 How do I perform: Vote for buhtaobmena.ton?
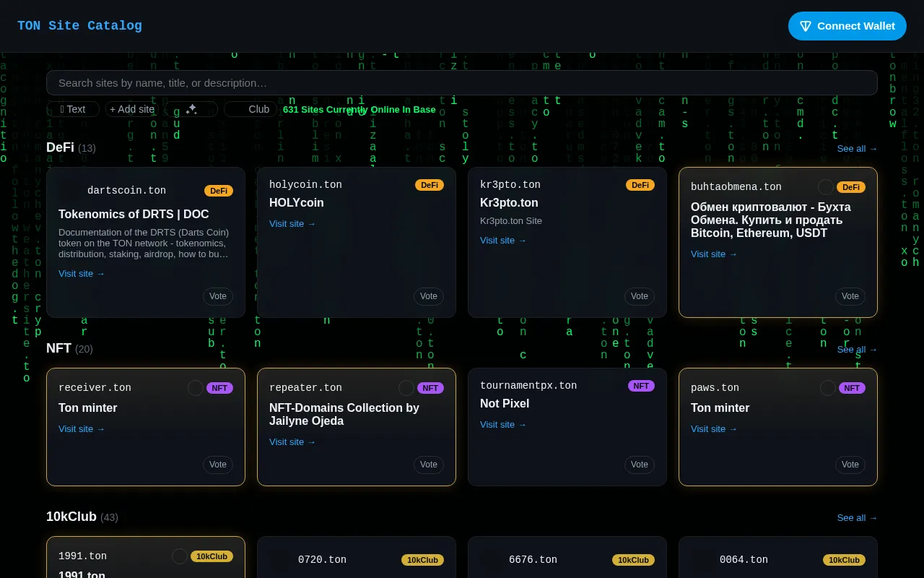(850, 296)
